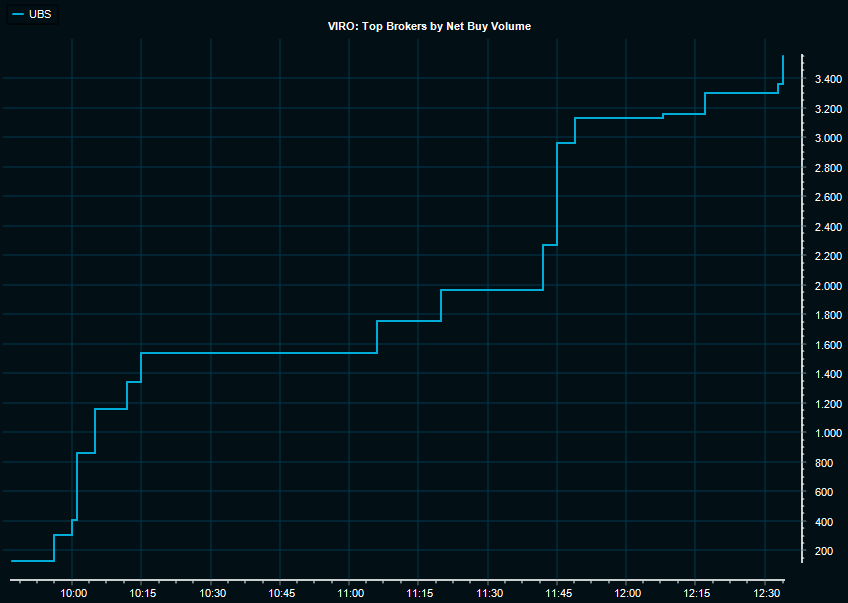Select the 10:00 time axis label
Viewport: 848px width, 603px height.
click(x=72, y=594)
